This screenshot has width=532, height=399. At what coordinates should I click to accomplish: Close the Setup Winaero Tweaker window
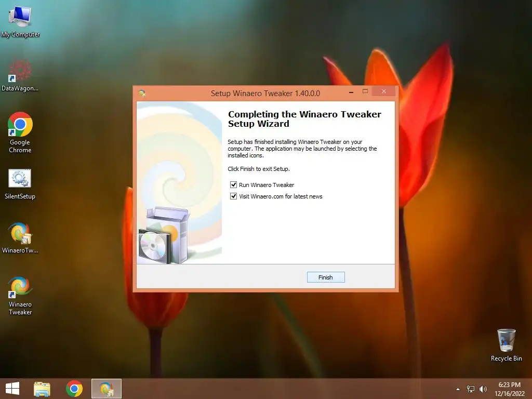(384, 91)
